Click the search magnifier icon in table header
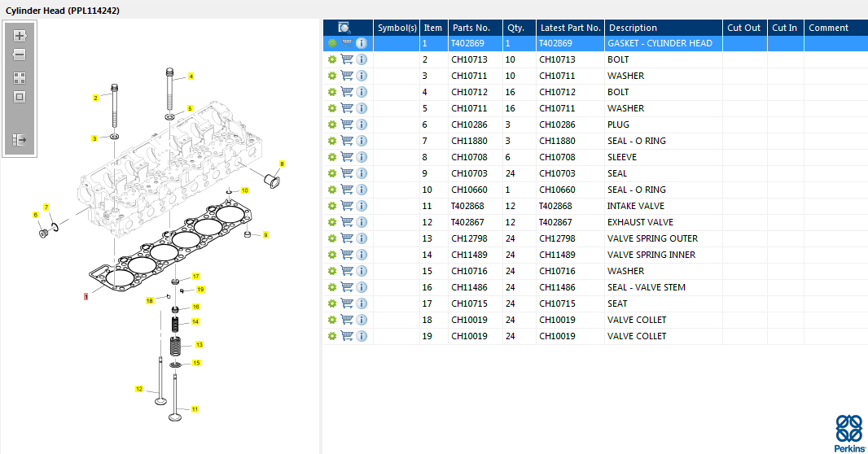This screenshot has width=868, height=454. click(x=344, y=28)
